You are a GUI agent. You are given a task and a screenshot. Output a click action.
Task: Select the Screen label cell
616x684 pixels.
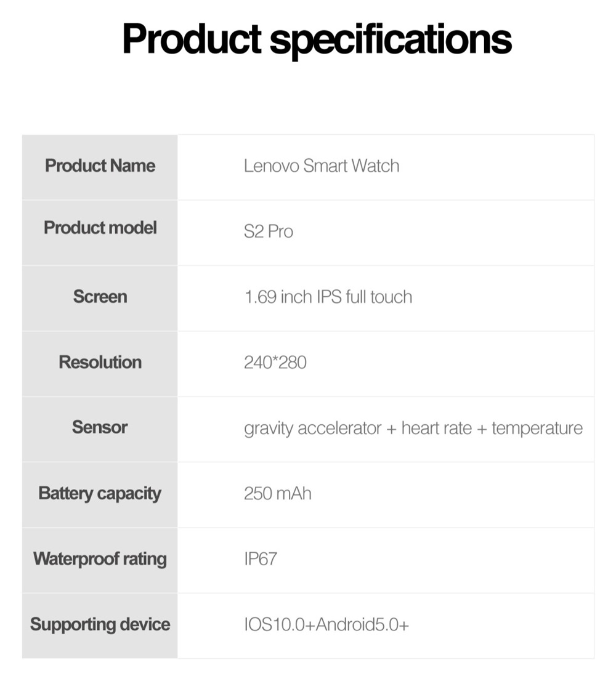click(100, 297)
